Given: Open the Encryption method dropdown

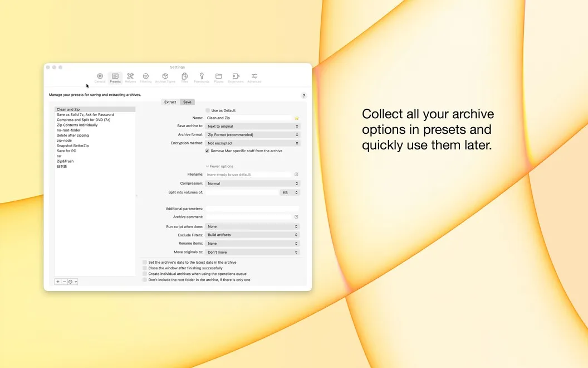Looking at the screenshot, I should pos(252,143).
